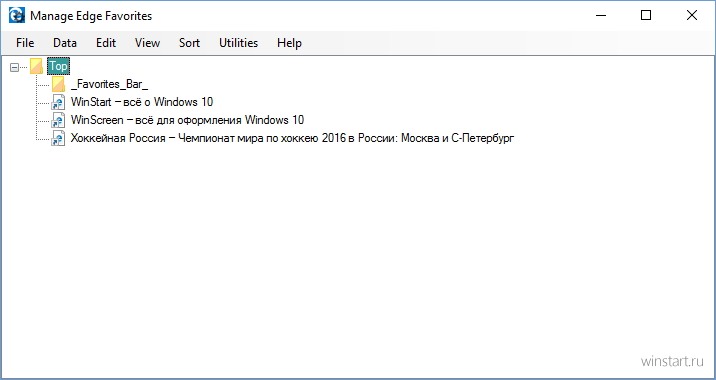Viewport: 716px width, 380px height.
Task: Open the File menu
Action: pos(25,43)
